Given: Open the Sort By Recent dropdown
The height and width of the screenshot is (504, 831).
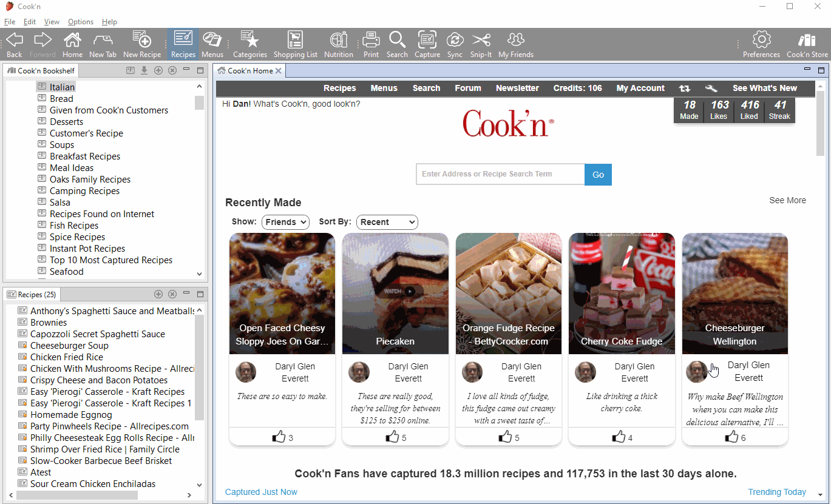Looking at the screenshot, I should [x=387, y=222].
